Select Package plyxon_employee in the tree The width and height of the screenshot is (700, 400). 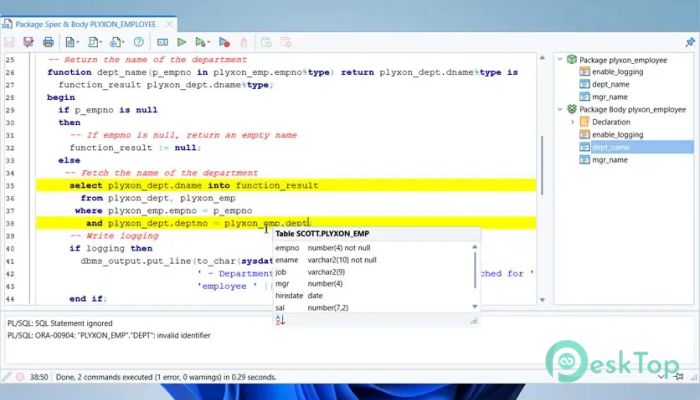coord(623,60)
